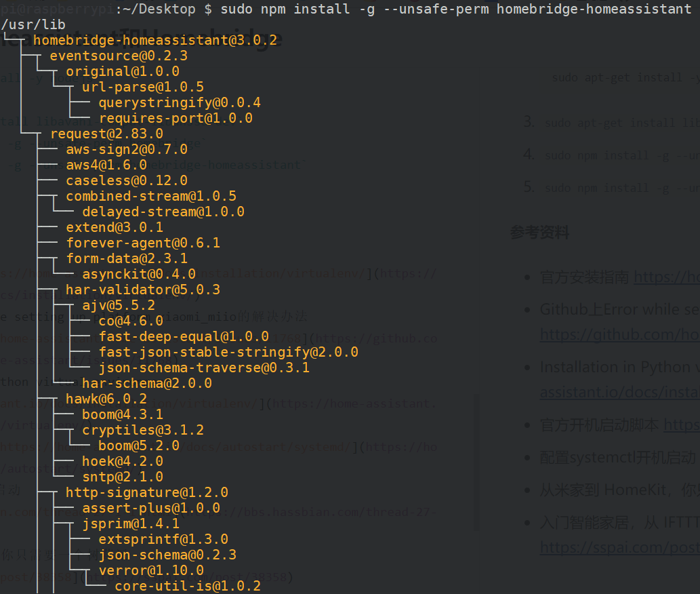Select hoek@4.2.0 row
The height and width of the screenshot is (594, 700).
click(x=123, y=461)
